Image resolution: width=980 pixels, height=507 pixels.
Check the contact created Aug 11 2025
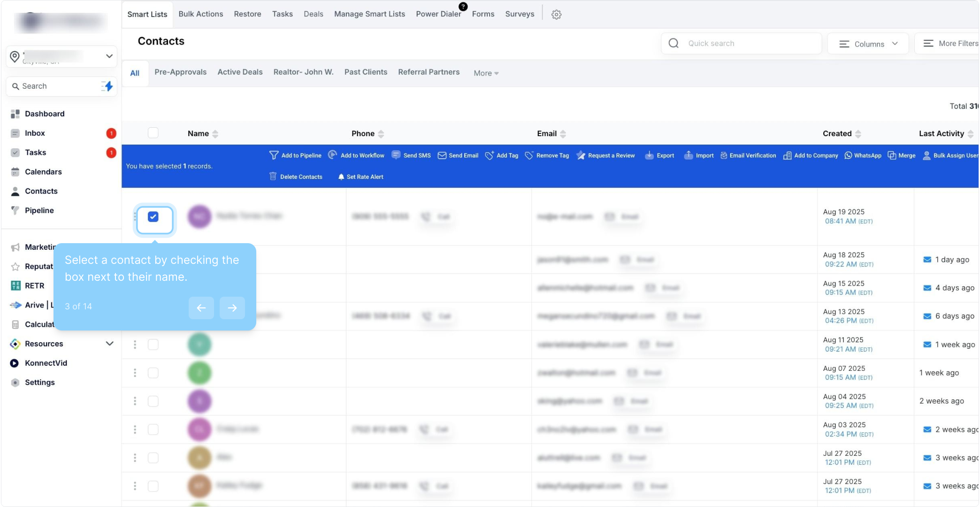coord(153,345)
